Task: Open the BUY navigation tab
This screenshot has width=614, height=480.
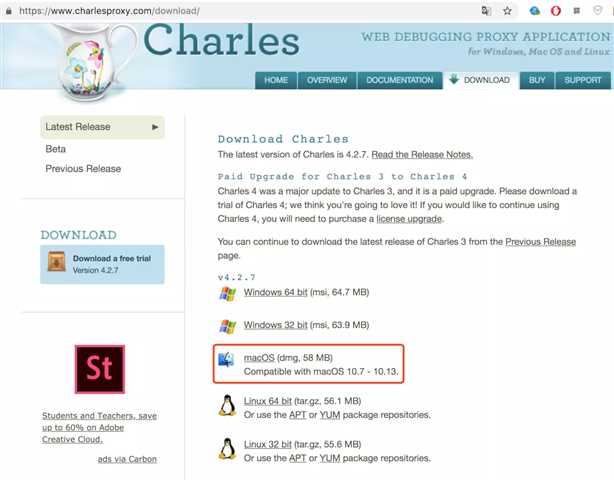Action: (x=537, y=80)
